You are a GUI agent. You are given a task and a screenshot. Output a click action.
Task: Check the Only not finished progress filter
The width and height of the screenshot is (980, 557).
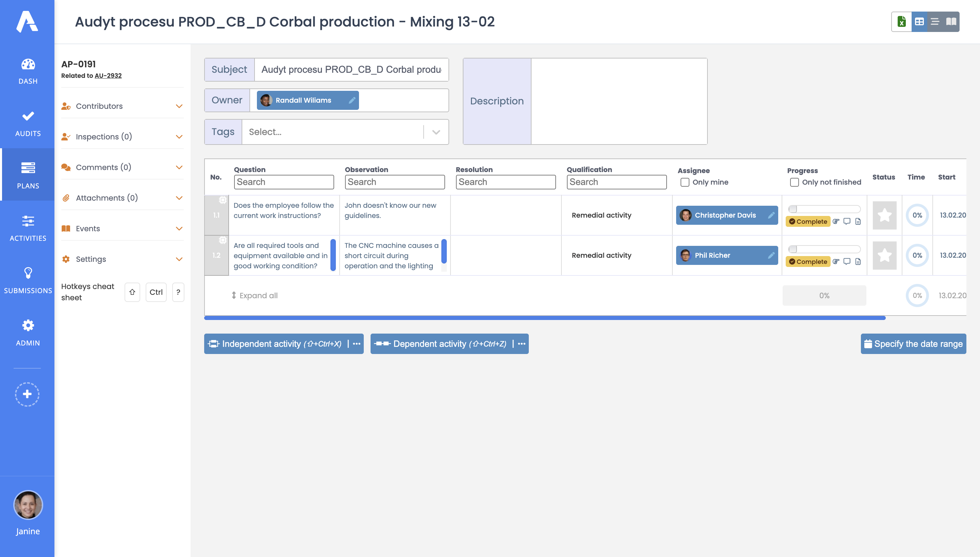[794, 183]
